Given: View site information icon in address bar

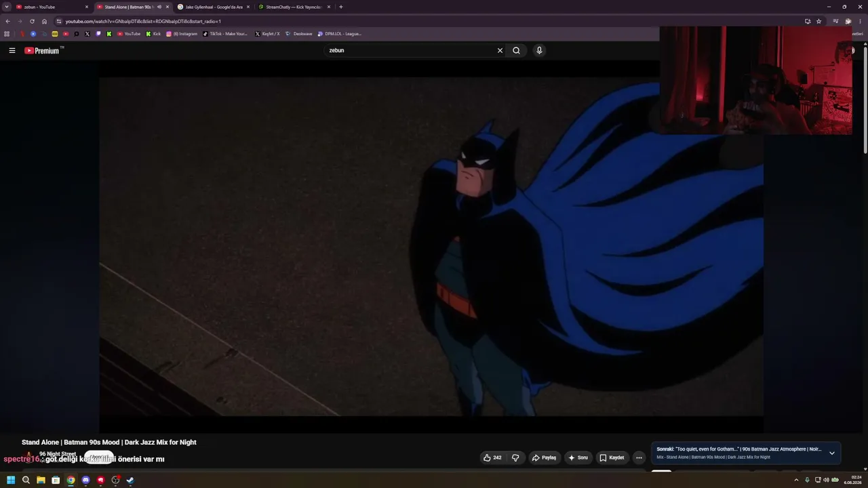Looking at the screenshot, I should pos(59,21).
